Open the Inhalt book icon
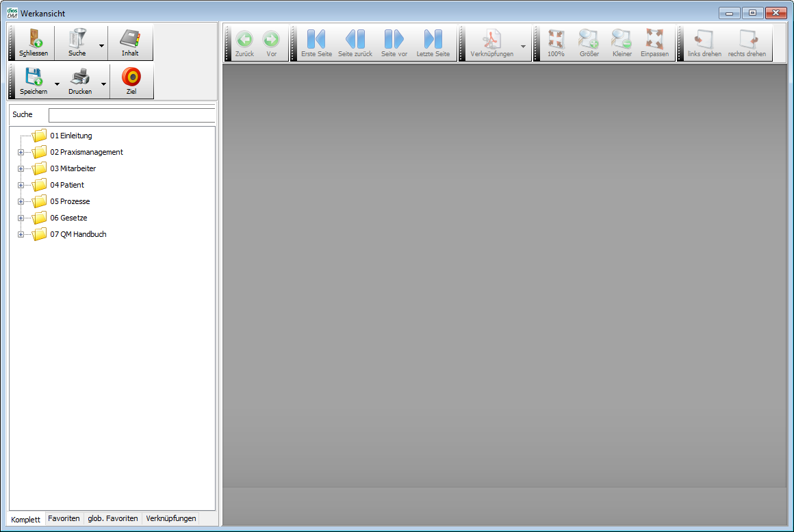 click(130, 38)
